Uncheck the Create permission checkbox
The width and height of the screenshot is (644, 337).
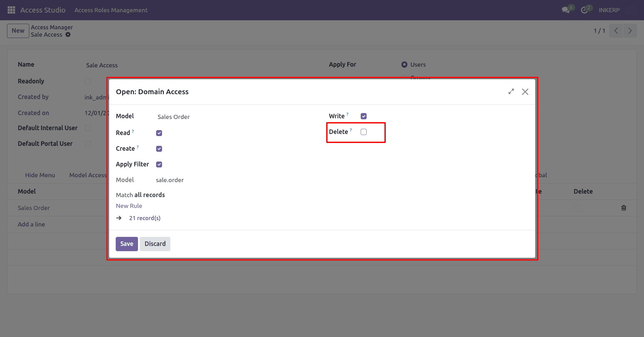(159, 149)
